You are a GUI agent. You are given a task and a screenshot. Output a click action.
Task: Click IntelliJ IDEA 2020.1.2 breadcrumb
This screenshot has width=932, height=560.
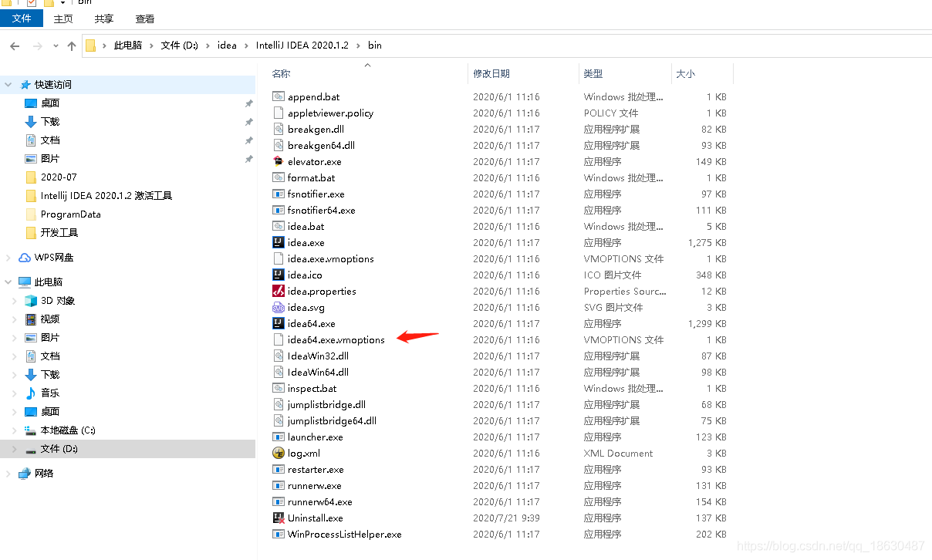click(303, 46)
